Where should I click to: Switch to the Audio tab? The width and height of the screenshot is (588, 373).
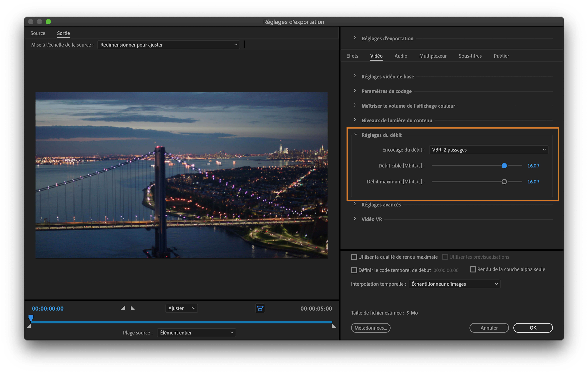click(401, 56)
